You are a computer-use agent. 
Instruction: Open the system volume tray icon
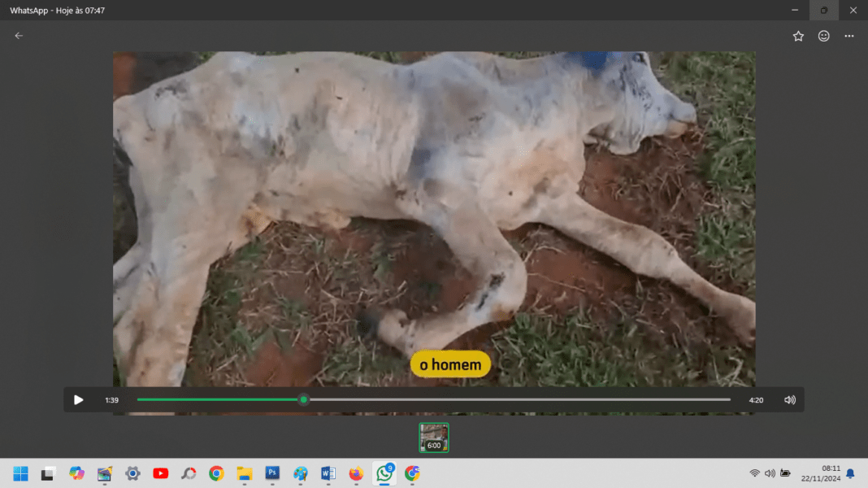click(x=770, y=473)
